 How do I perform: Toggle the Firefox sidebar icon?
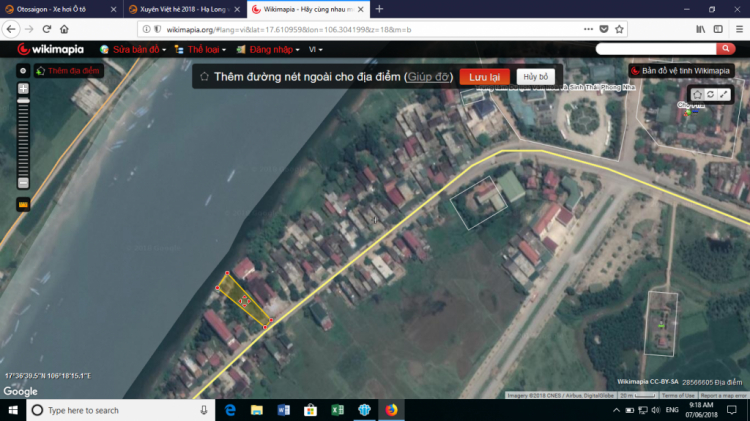point(718,29)
